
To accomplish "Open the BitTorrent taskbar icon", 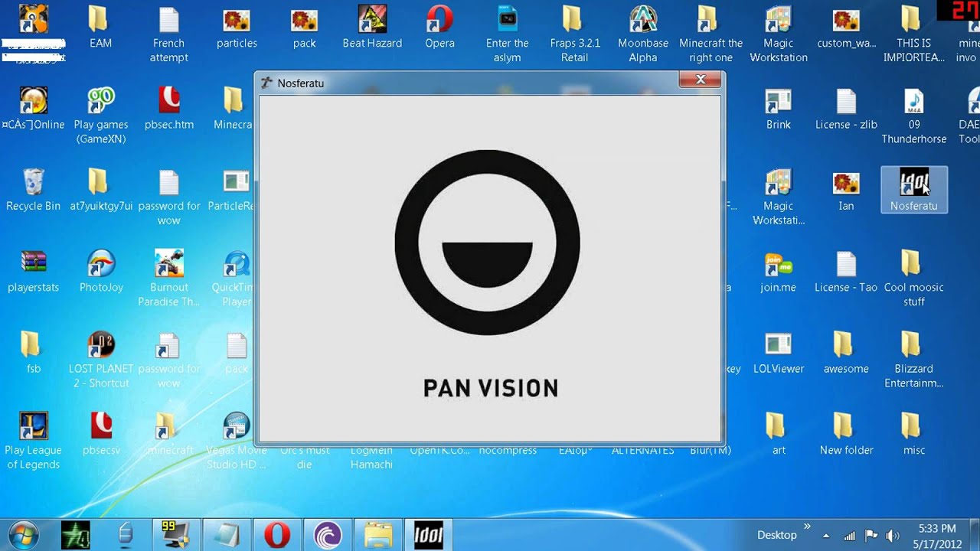I will pos(328,535).
